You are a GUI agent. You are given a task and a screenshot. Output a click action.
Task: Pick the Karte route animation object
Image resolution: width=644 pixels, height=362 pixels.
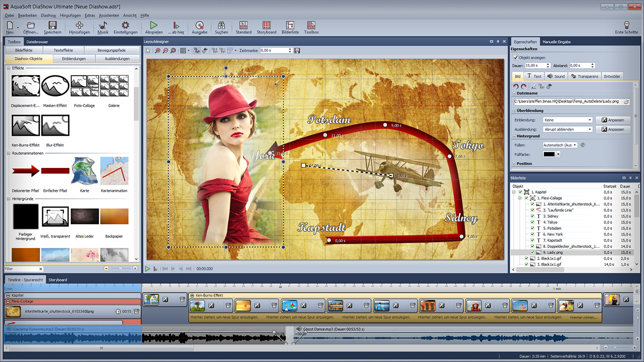click(x=85, y=171)
